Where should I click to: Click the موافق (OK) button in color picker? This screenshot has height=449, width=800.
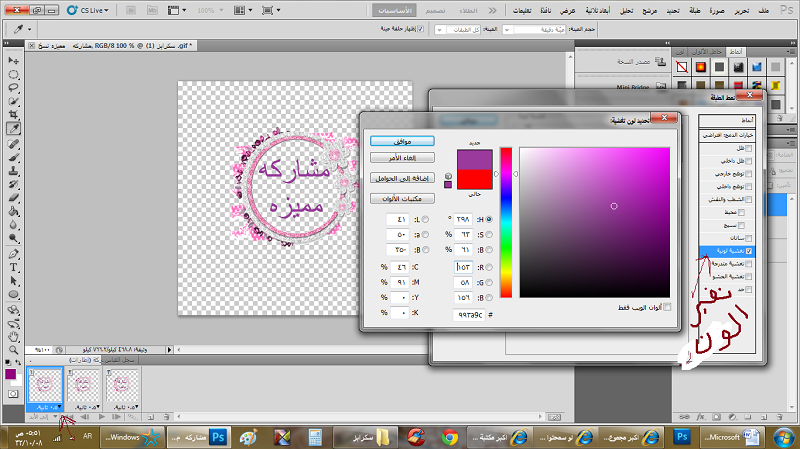(401, 141)
